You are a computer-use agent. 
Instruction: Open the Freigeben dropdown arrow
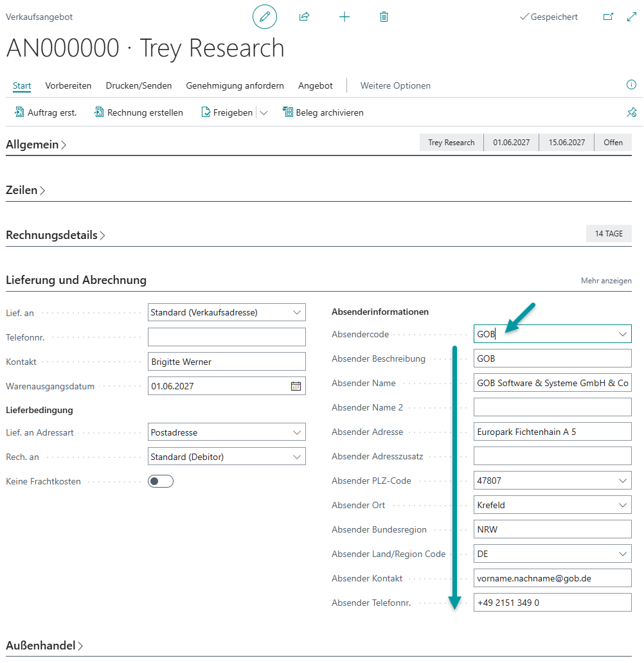tap(264, 113)
